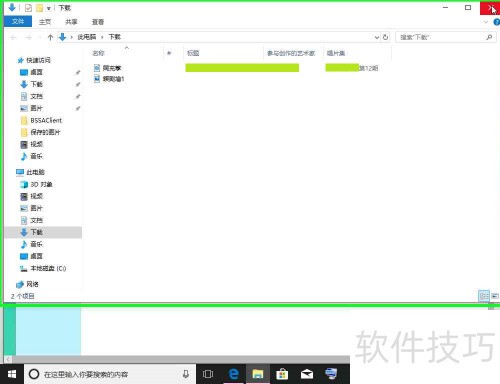Switch to details view icon in status bar
Screen dimensions: 500x384
point(484,296)
